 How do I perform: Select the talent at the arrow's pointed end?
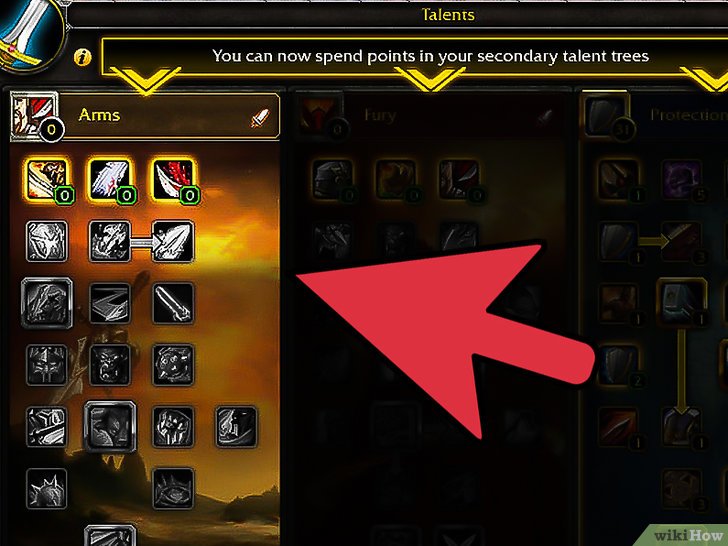173,241
